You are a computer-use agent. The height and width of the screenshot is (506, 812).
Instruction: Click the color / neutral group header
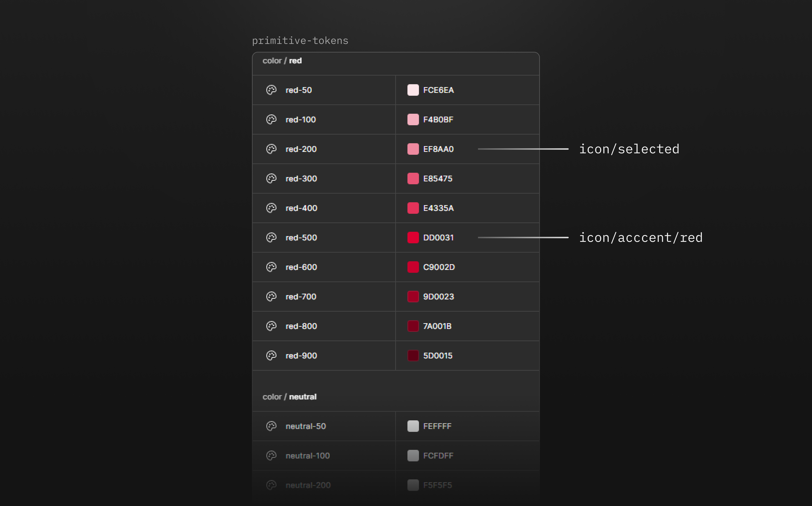tap(290, 397)
